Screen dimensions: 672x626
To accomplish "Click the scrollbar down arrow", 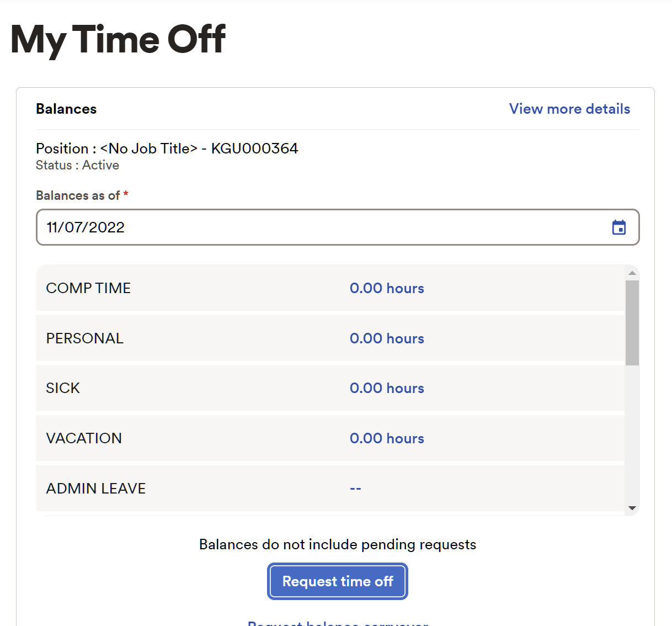I will [632, 508].
